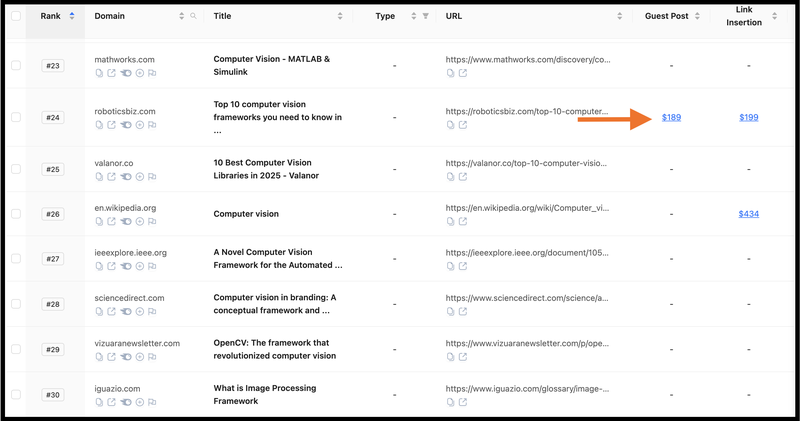Sort by the URL column
The width and height of the screenshot is (800, 421).
619,16
